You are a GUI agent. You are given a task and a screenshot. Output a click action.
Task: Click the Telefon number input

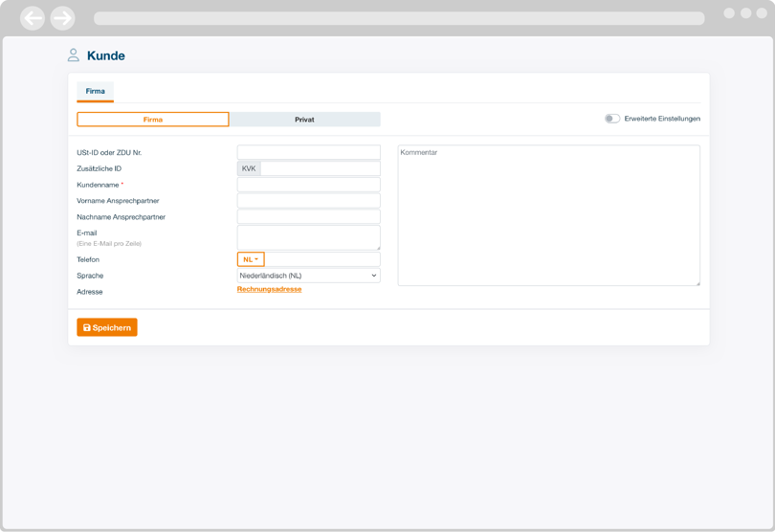coord(321,259)
